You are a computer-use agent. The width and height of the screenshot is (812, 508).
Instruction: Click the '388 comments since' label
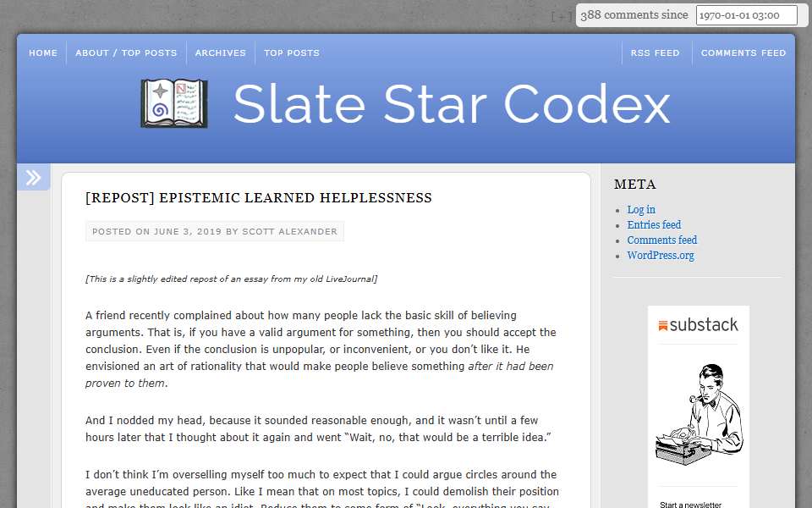pos(634,15)
